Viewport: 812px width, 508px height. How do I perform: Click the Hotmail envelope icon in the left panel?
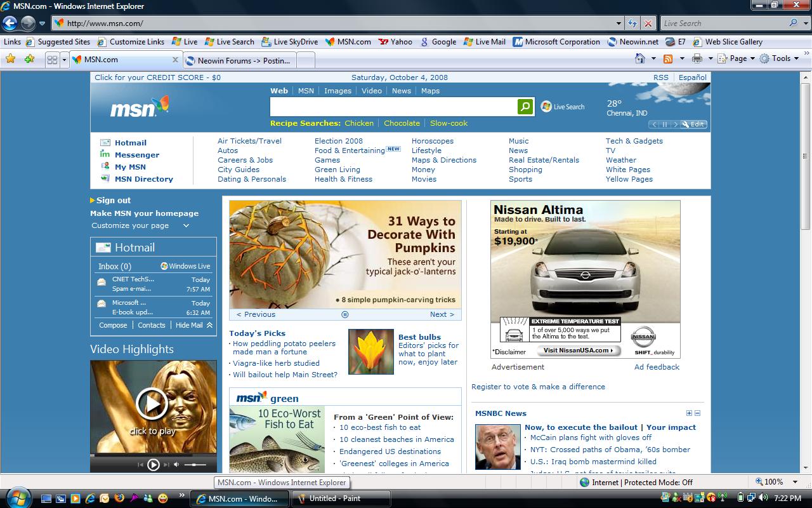(x=103, y=248)
